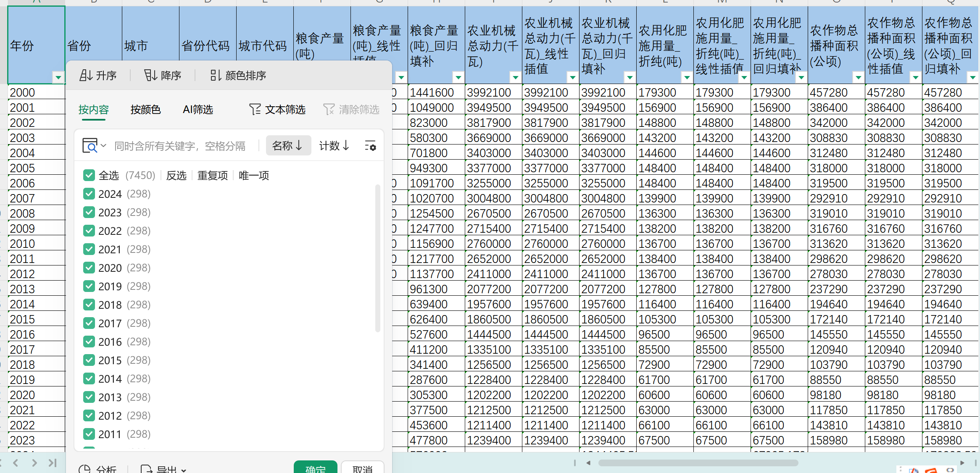Uncheck the 2024 year checkbox
This screenshot has height=473, width=980.
[89, 194]
